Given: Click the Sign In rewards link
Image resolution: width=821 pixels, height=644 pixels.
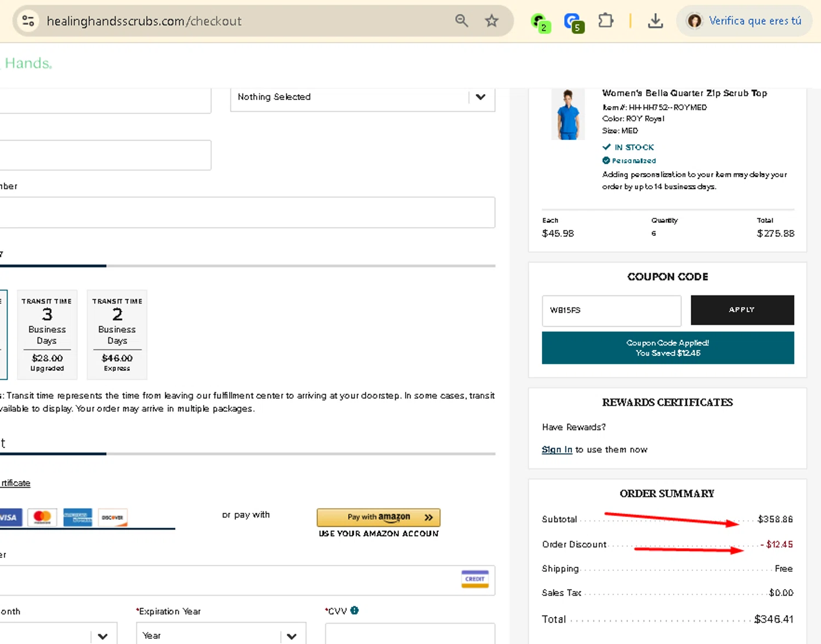Looking at the screenshot, I should pos(557,450).
